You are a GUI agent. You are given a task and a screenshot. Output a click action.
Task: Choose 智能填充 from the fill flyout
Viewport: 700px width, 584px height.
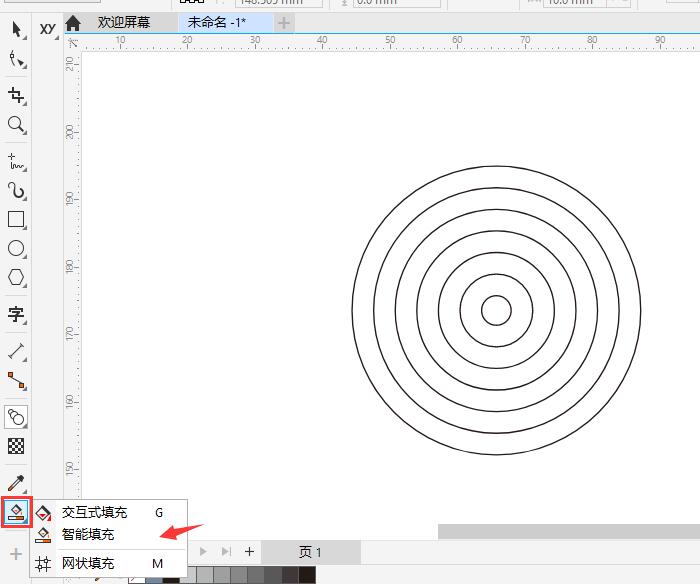[x=108, y=534]
